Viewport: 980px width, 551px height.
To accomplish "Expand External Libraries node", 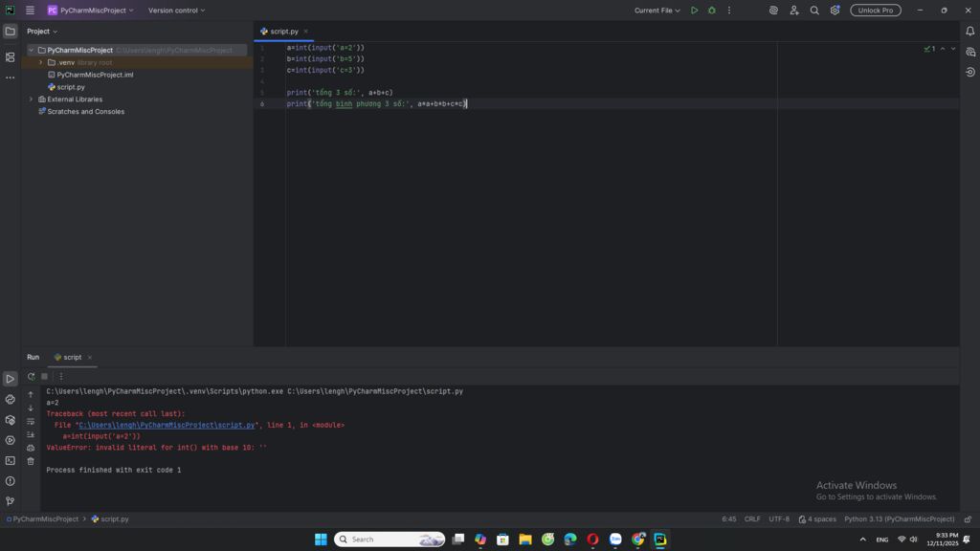I will 32,99.
